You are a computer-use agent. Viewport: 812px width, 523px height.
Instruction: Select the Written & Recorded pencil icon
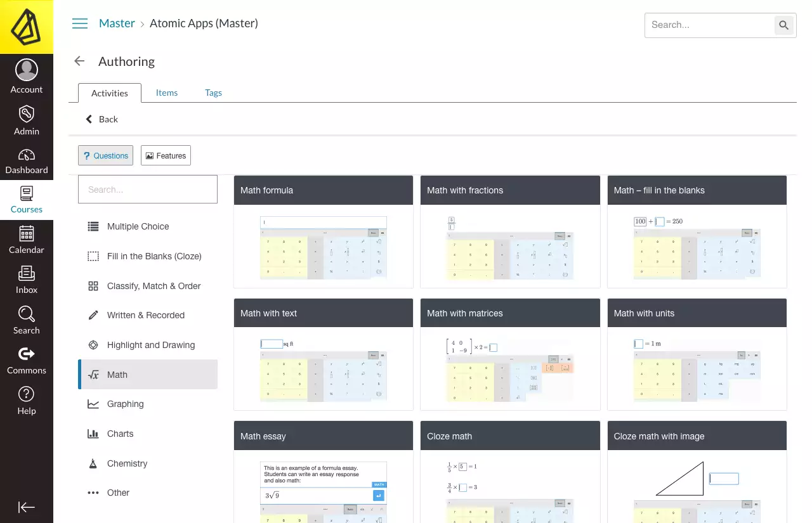[93, 315]
